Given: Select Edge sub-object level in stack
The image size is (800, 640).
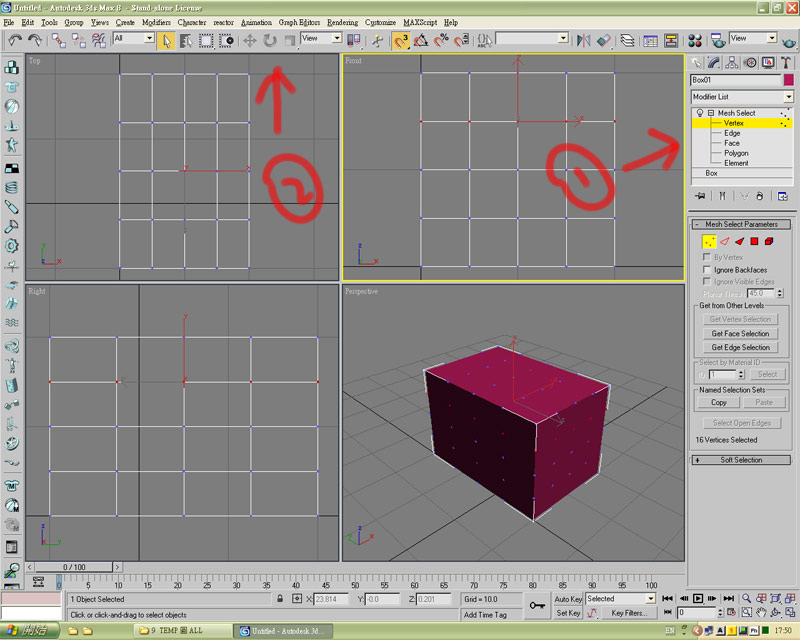Looking at the screenshot, I should tap(732, 133).
